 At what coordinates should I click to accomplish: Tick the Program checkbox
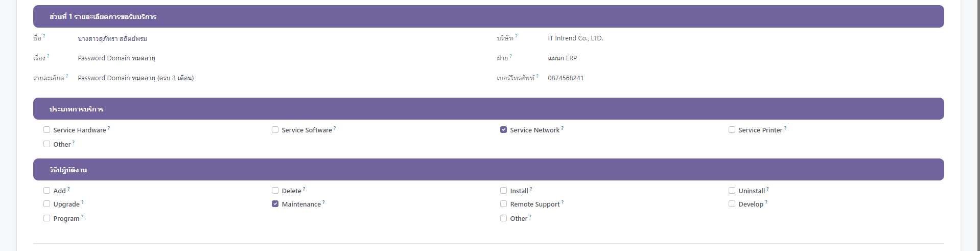tap(47, 218)
